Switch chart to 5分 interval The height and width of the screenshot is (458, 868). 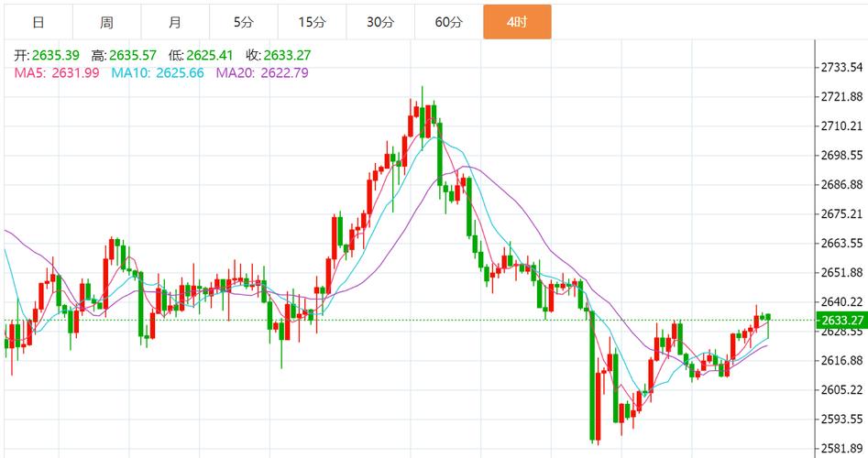coord(244,22)
